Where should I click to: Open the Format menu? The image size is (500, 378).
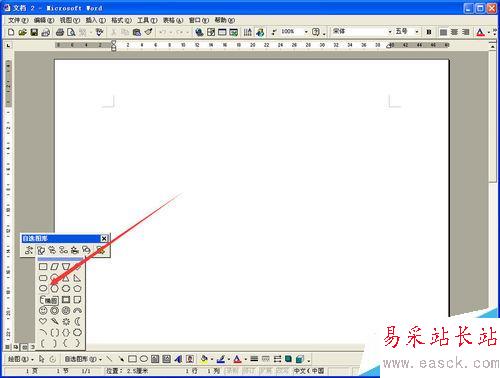click(x=121, y=20)
